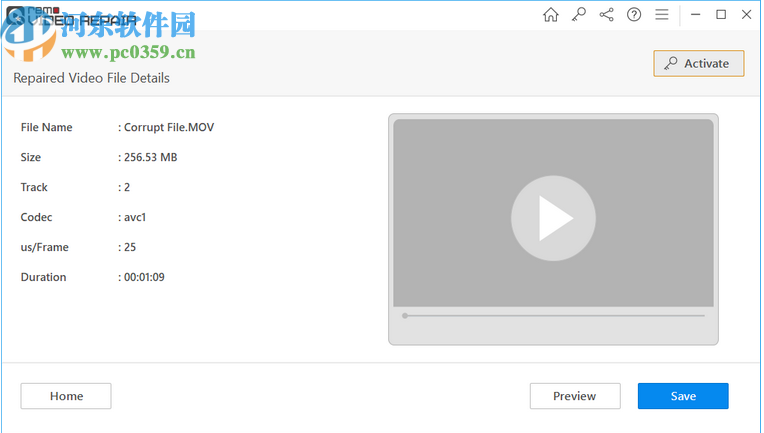
Task: Select the Track value 2
Action: (127, 187)
